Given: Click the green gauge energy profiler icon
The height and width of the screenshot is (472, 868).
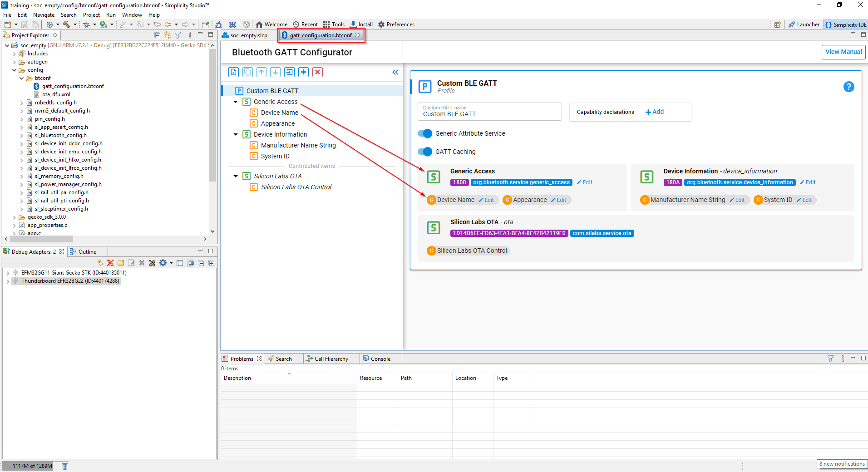Looking at the screenshot, I should click(x=247, y=25).
